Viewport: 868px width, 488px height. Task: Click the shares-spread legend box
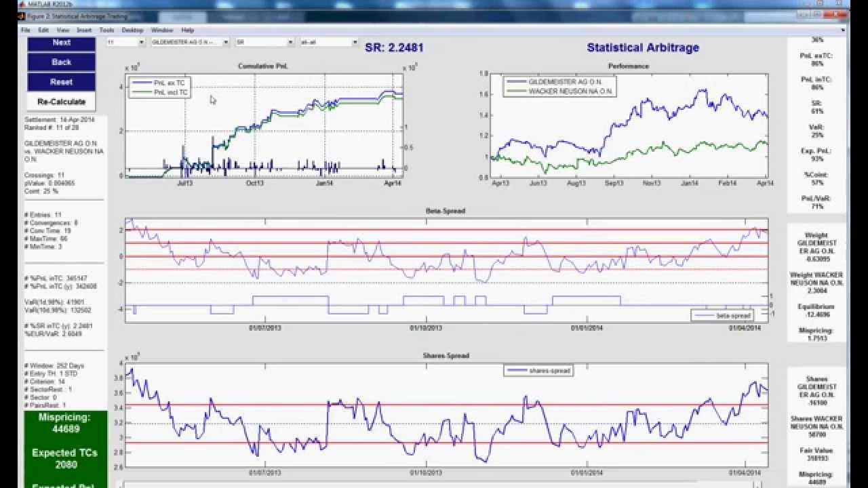[539, 370]
